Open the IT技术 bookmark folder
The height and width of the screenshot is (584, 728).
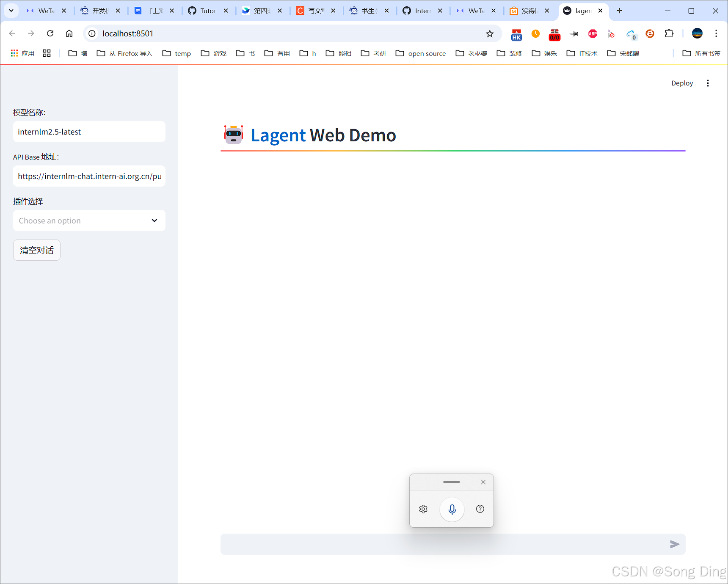(x=582, y=53)
